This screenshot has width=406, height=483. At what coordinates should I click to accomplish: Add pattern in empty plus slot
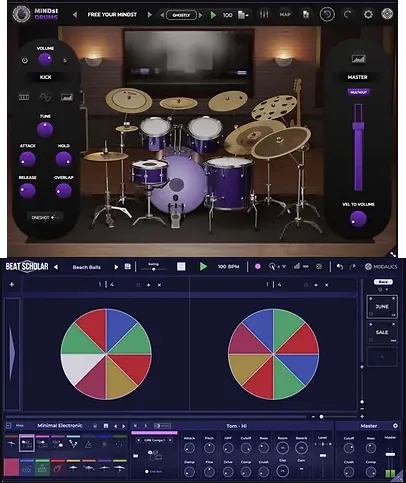coord(382,357)
